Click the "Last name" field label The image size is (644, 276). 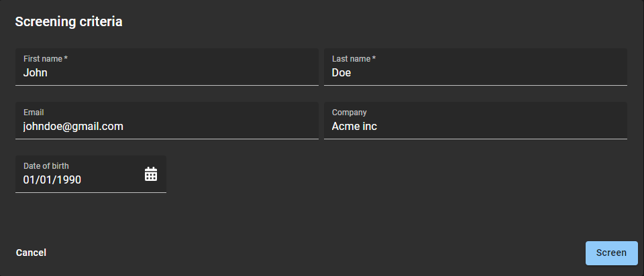point(351,59)
